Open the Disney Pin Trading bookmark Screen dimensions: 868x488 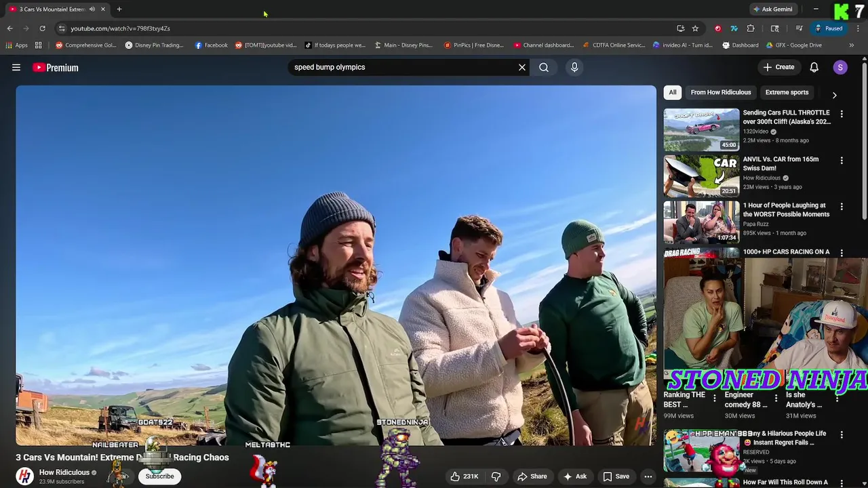(155, 45)
